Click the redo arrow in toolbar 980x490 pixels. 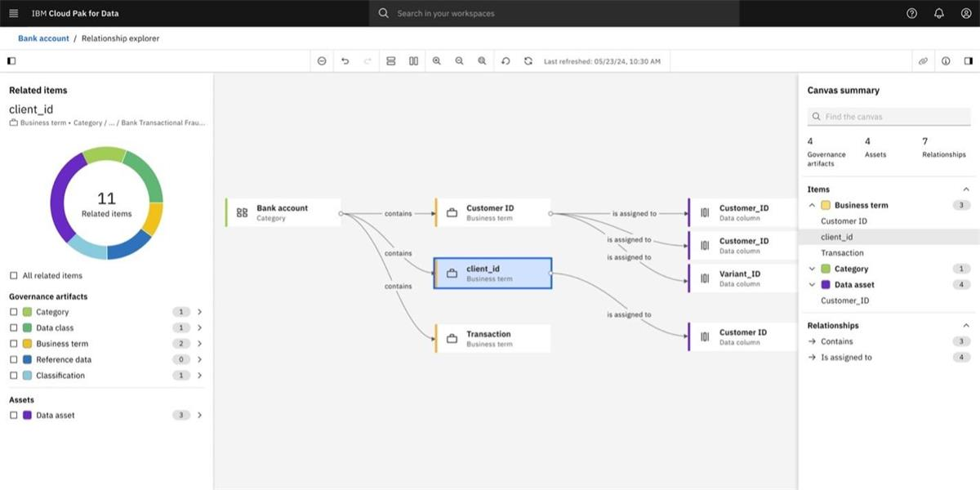(x=367, y=61)
